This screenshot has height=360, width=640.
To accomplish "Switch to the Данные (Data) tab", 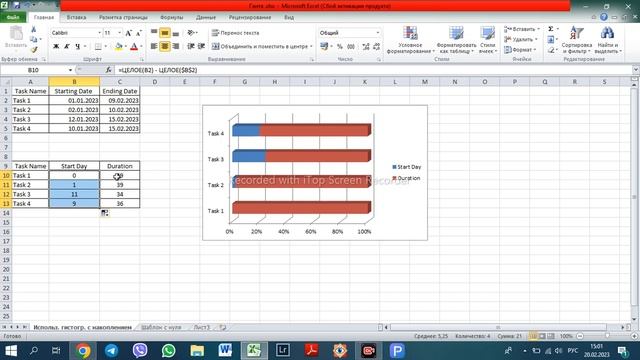I will pyautogui.click(x=206, y=17).
